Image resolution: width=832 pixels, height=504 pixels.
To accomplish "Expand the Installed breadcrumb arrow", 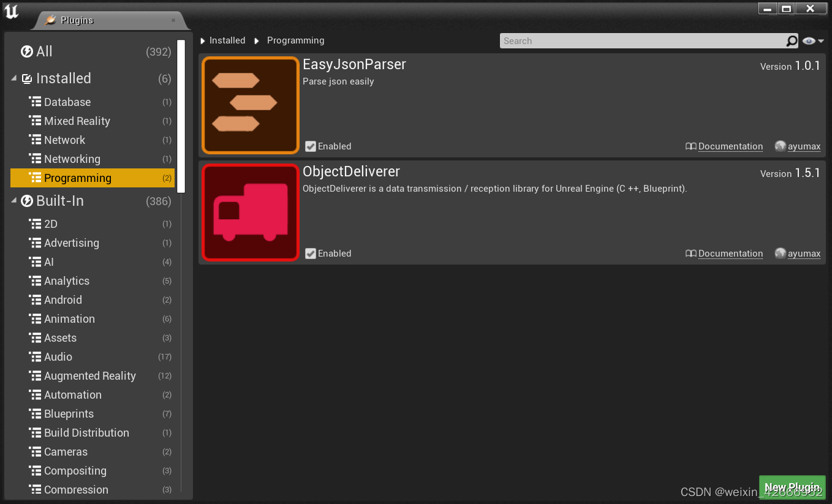I will (203, 40).
